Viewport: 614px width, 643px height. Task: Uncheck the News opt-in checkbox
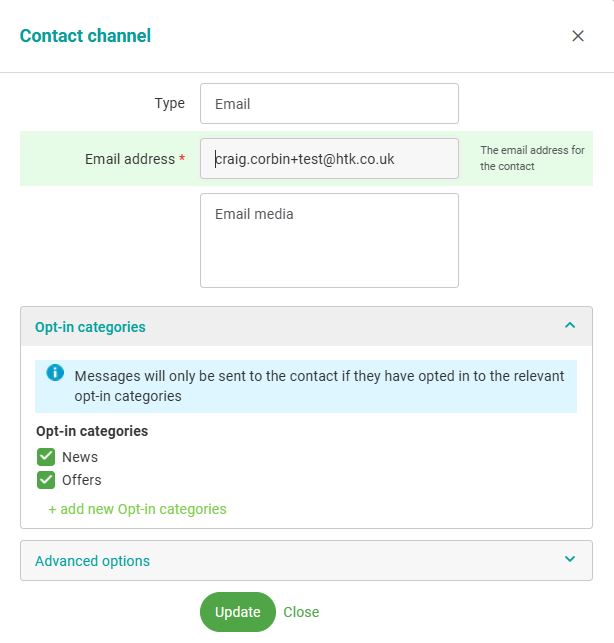pos(46,457)
